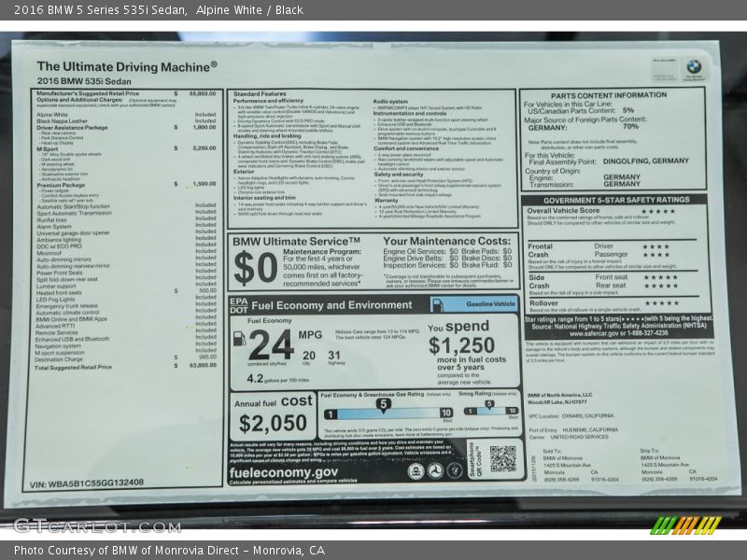Image resolution: width=747 pixels, height=560 pixels.
Task: Click the smartphone QR code
Action: (502, 458)
